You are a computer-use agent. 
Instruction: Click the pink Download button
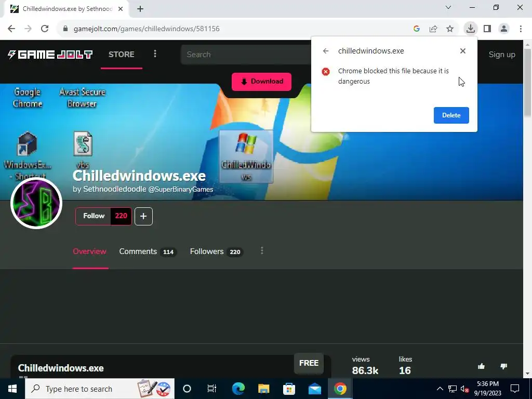click(261, 82)
